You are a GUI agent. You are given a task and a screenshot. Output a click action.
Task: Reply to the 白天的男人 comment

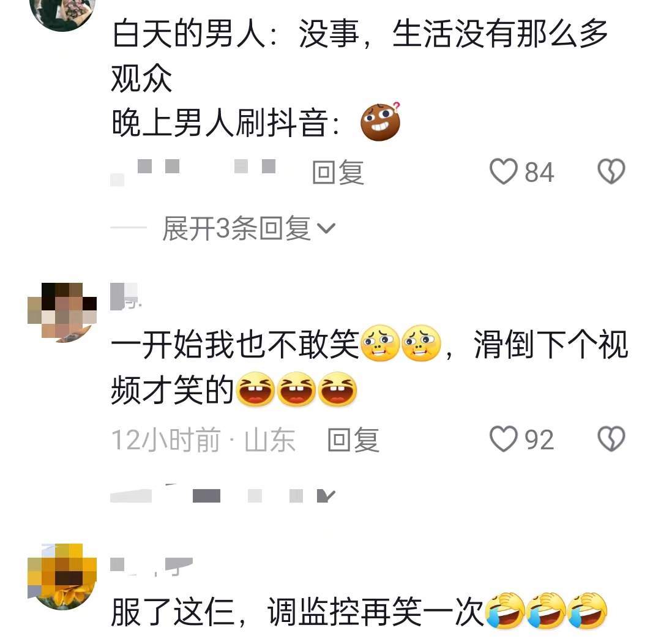click(x=338, y=172)
